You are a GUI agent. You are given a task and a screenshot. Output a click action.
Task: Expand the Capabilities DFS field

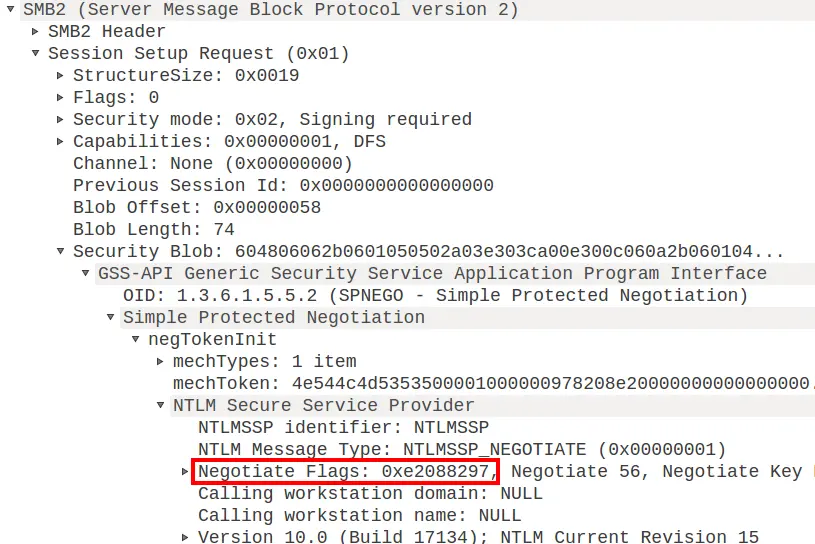tap(61, 142)
